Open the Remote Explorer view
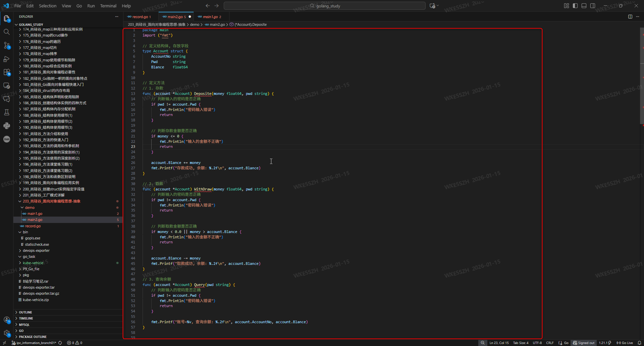This screenshot has height=346, width=644. coord(7,85)
